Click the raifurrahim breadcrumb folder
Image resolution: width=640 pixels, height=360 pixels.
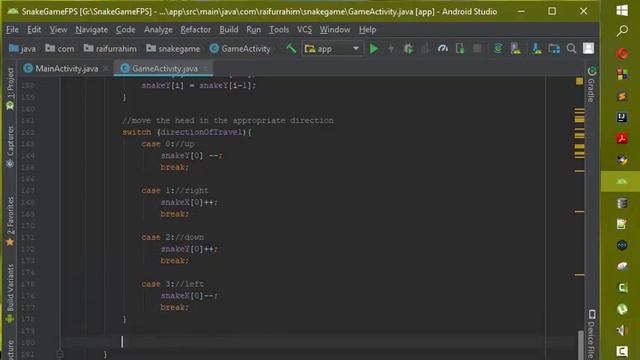coord(110,49)
